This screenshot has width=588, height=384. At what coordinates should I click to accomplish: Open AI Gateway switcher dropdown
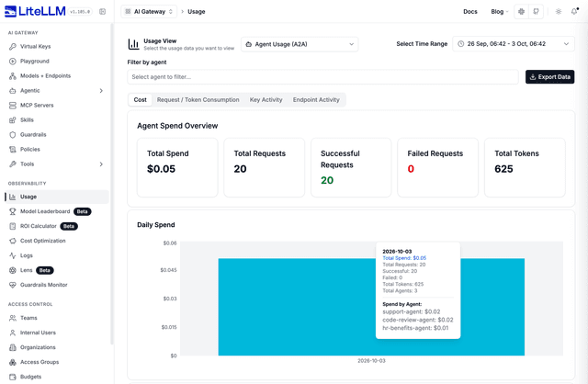coord(149,12)
